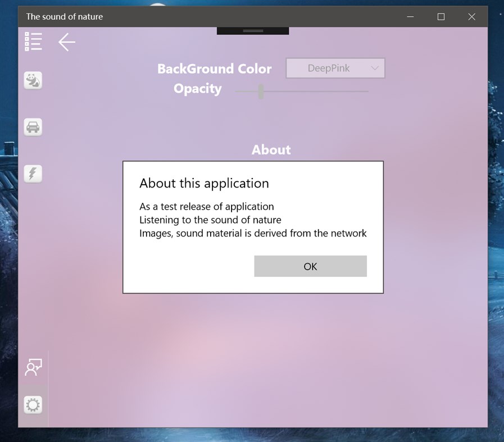504x442 pixels.
Task: Click OK in the About dialog
Action: [310, 266]
